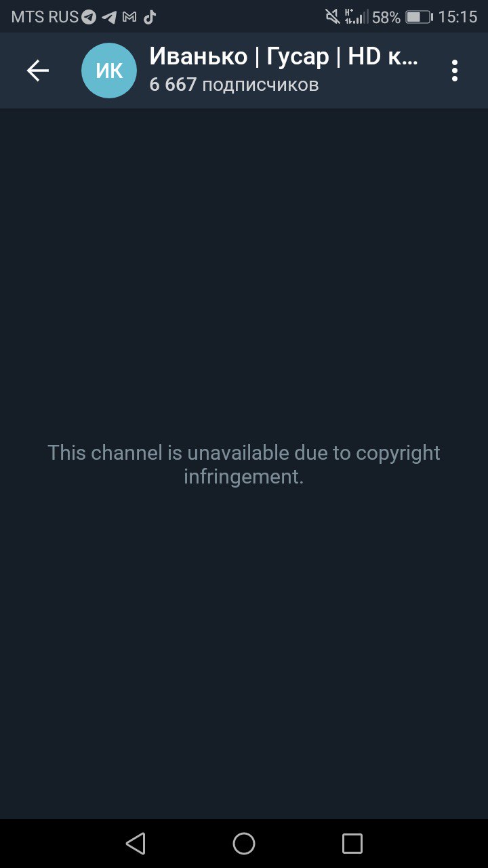The width and height of the screenshot is (488, 868).
Task: Open recent apps with the square button
Action: pyautogui.click(x=352, y=844)
